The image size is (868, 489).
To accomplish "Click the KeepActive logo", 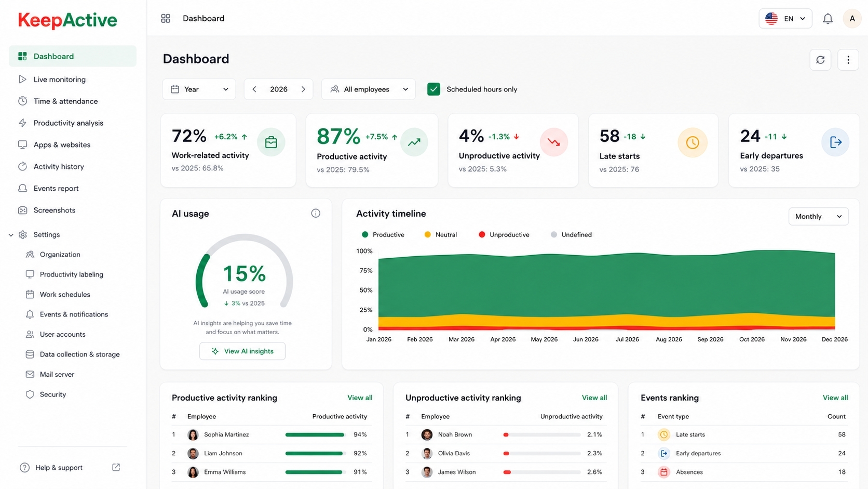I will click(67, 20).
